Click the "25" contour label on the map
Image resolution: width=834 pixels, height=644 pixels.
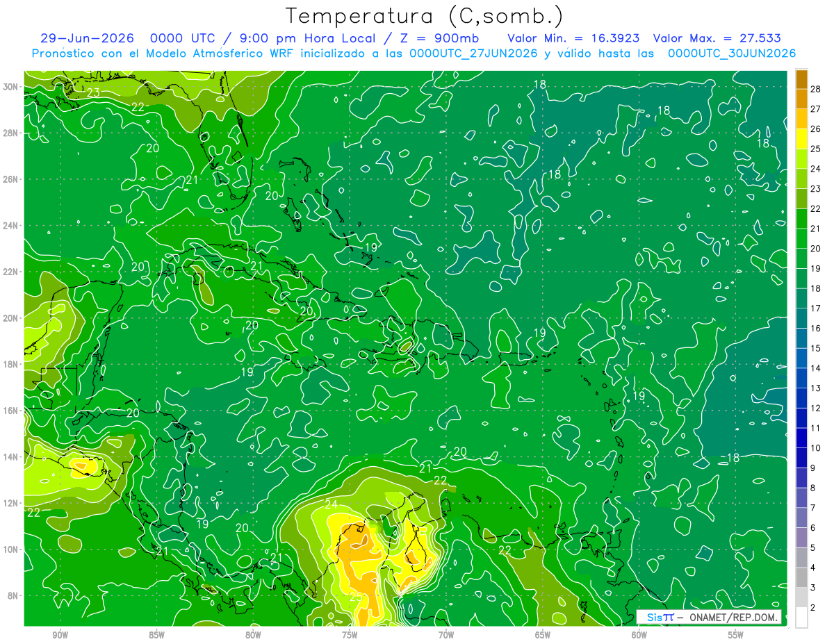click(x=356, y=597)
